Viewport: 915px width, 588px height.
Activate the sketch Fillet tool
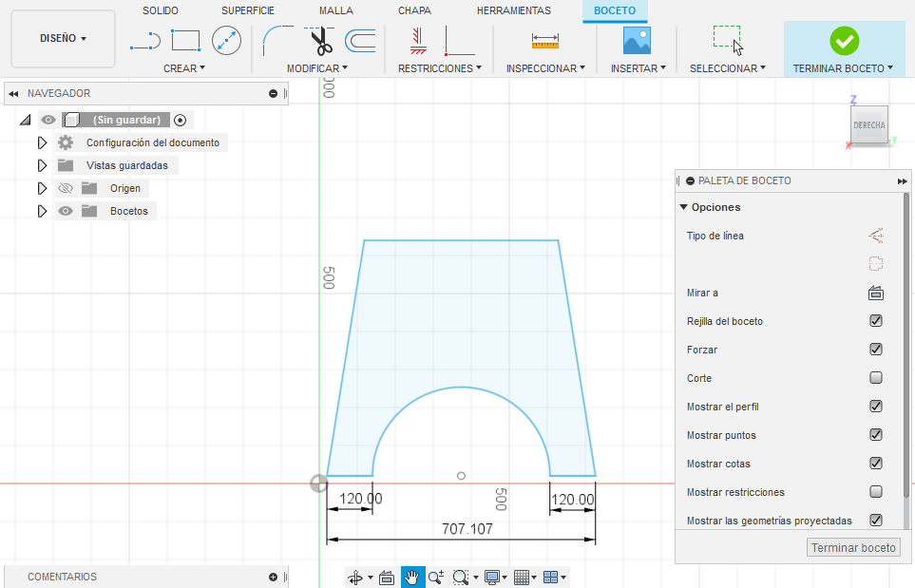(277, 41)
